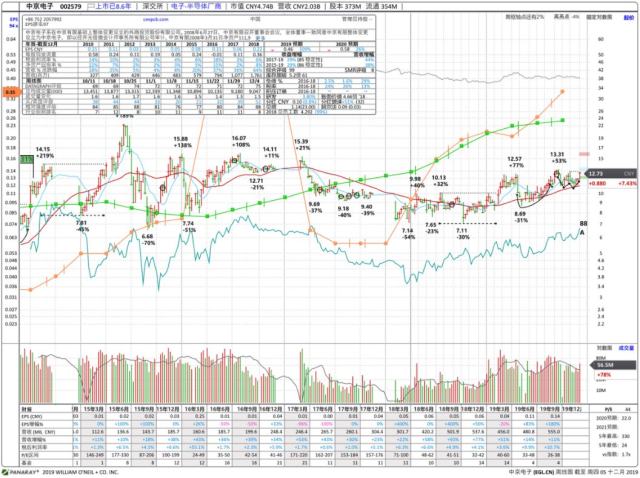Click the 14.15 +219% price peak annotation

point(45,152)
